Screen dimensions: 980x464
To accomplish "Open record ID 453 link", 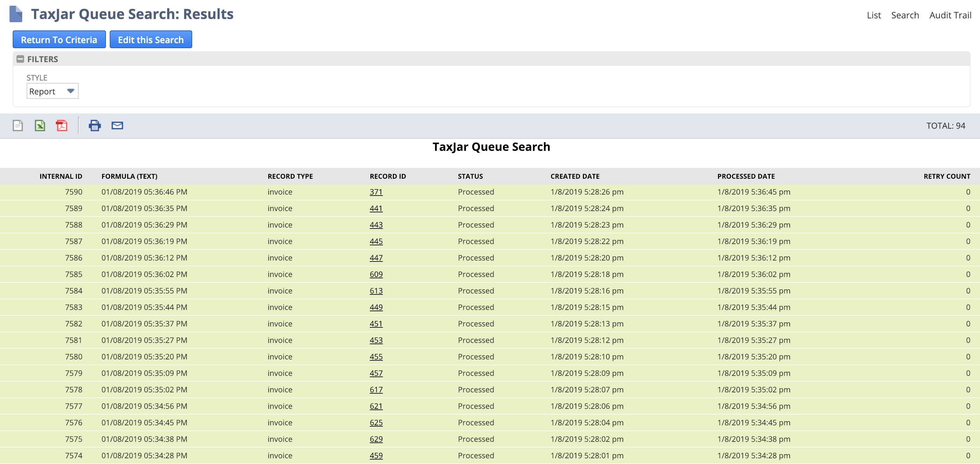I will click(x=376, y=340).
